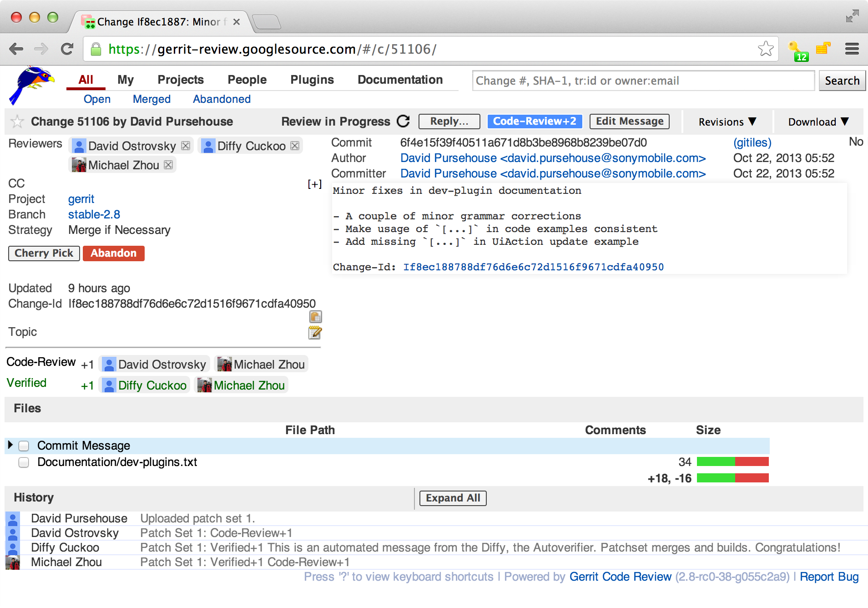Open the My menu
Viewport: 868px width, 608px height.
(126, 80)
